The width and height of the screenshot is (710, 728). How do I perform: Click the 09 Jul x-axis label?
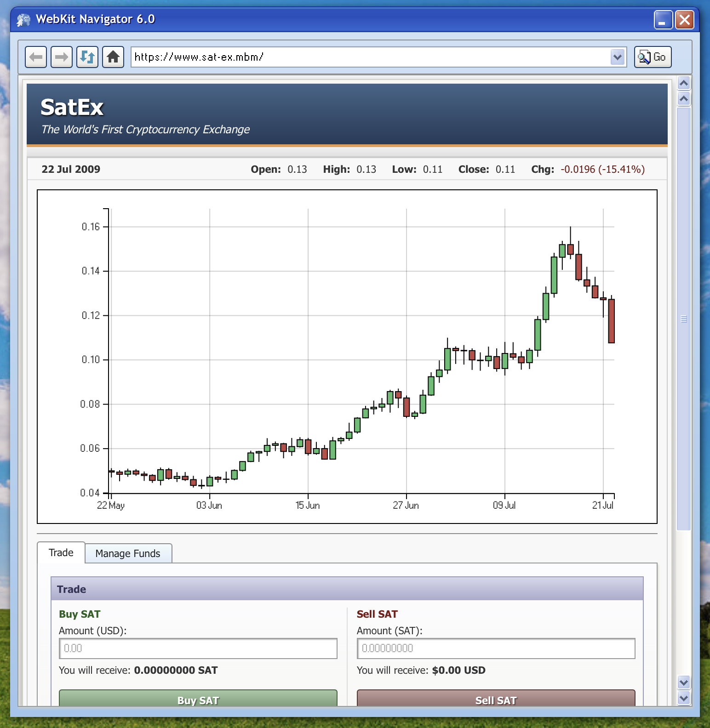[504, 505]
